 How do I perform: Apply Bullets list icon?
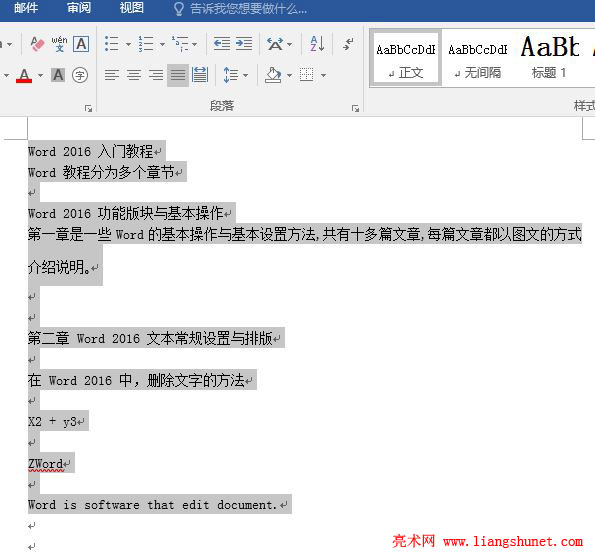coord(112,44)
